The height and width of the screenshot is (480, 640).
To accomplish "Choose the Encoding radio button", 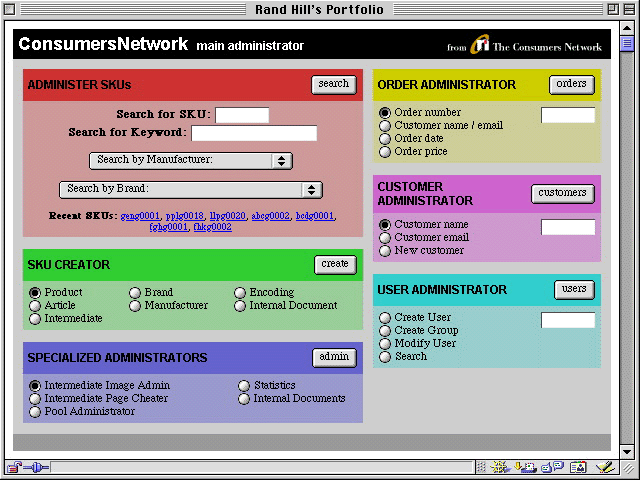I will (240, 293).
